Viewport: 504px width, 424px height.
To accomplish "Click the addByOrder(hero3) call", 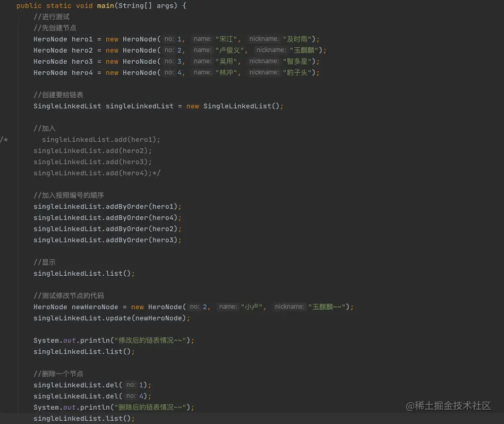I will (x=107, y=240).
